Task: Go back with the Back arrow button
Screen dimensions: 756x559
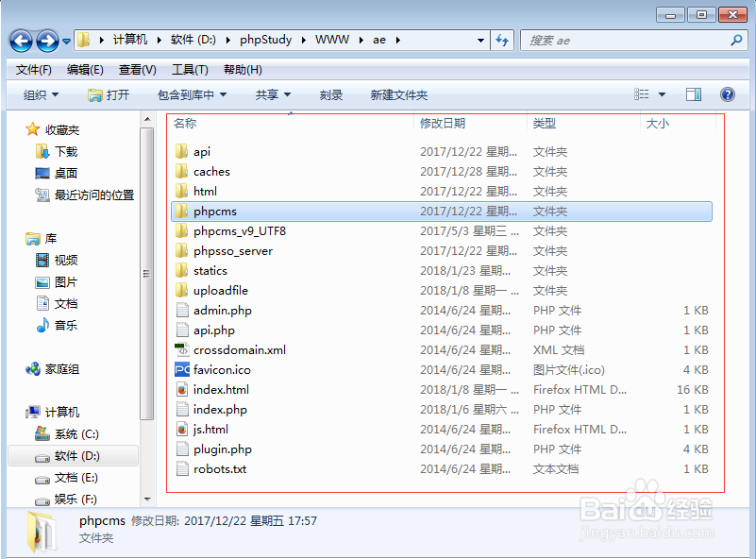Action: tap(21, 41)
